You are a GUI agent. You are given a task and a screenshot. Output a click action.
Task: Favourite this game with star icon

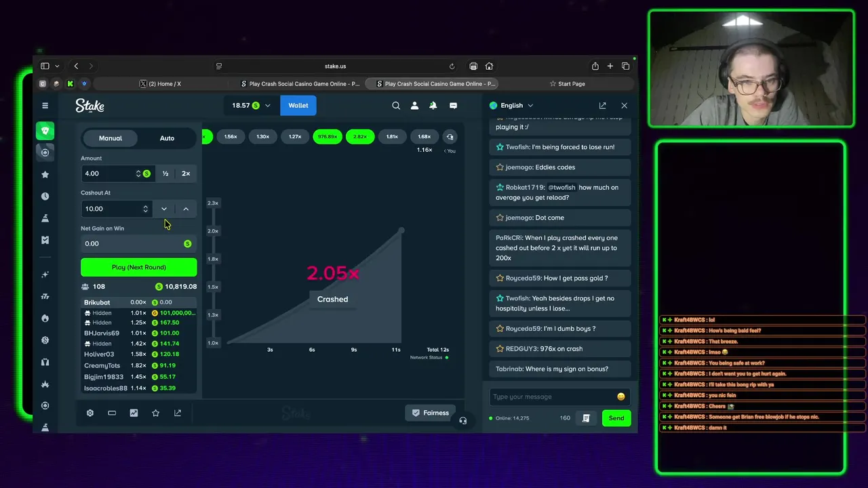(x=156, y=413)
